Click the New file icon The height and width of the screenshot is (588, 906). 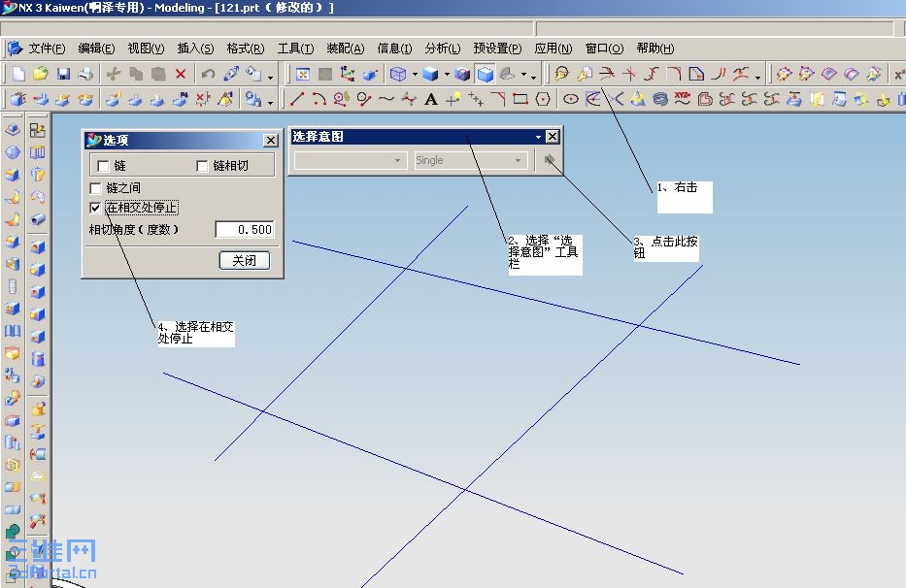tap(18, 74)
